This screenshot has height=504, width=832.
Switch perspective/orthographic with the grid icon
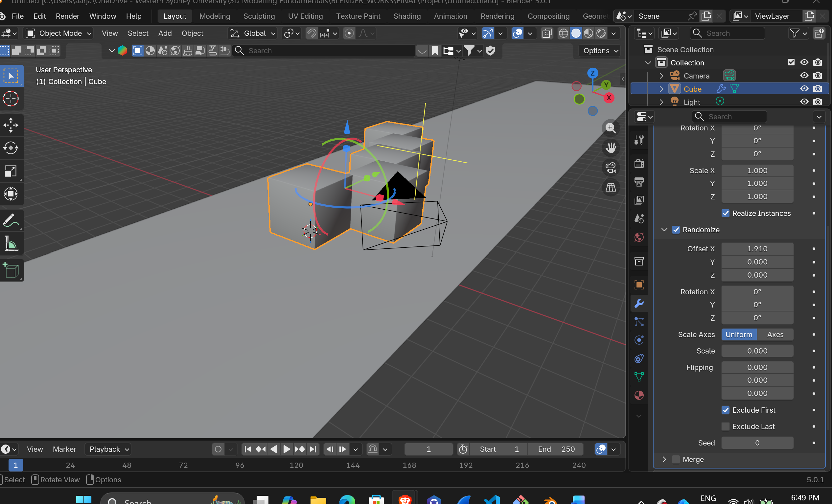pos(611,187)
